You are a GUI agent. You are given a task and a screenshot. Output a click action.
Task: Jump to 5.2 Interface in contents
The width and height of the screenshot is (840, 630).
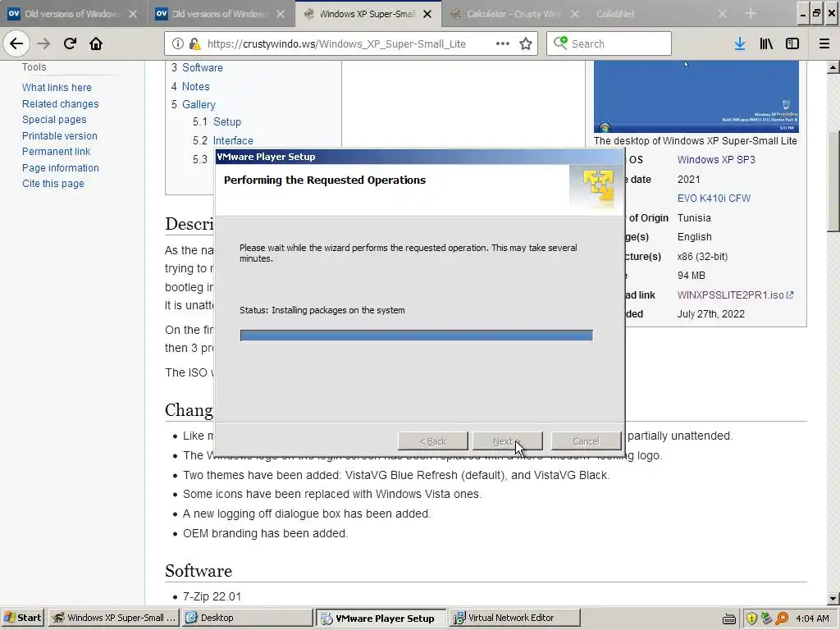[x=233, y=140]
